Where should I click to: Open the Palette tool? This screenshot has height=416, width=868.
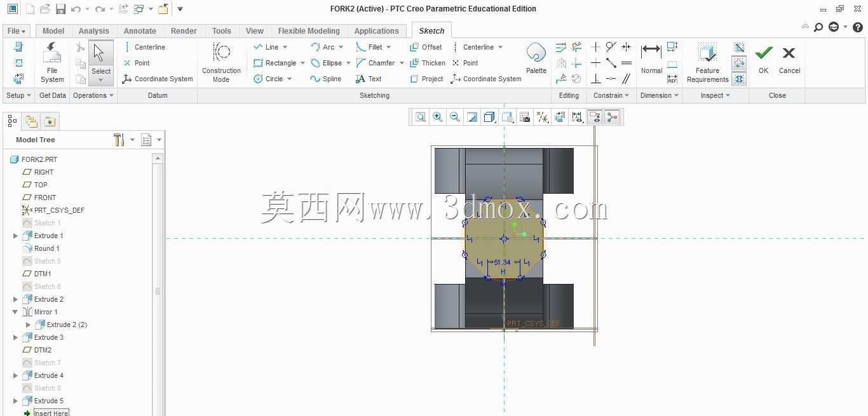pyautogui.click(x=536, y=59)
